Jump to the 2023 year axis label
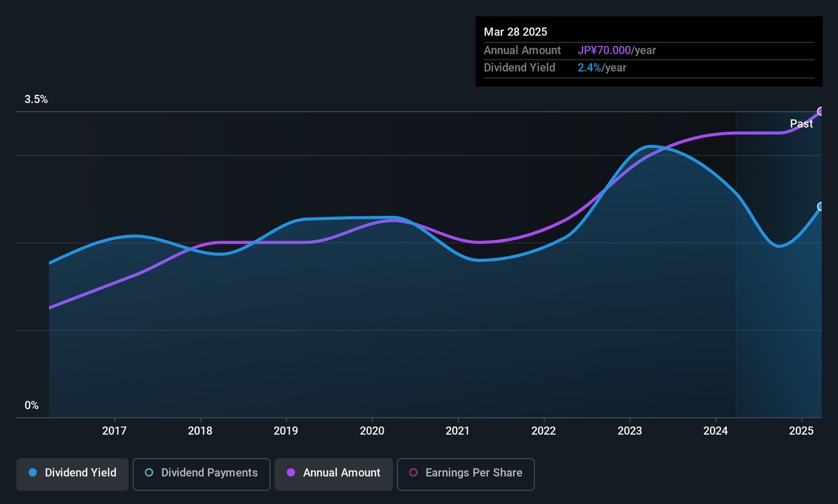The height and width of the screenshot is (504, 838). click(630, 431)
